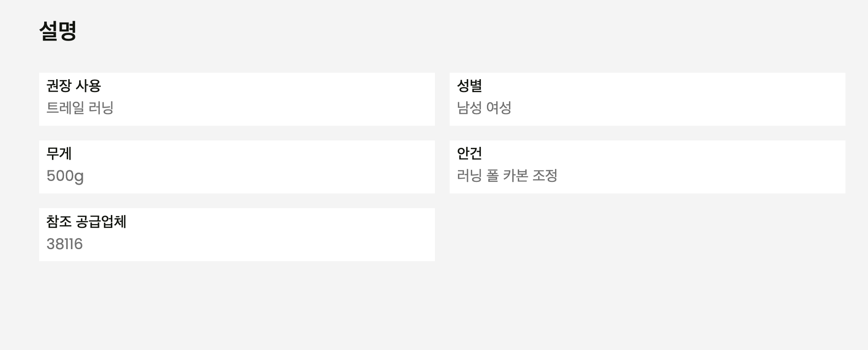Screen dimensions: 868x350
Task: Click the single word 폴
Action: [492, 175]
